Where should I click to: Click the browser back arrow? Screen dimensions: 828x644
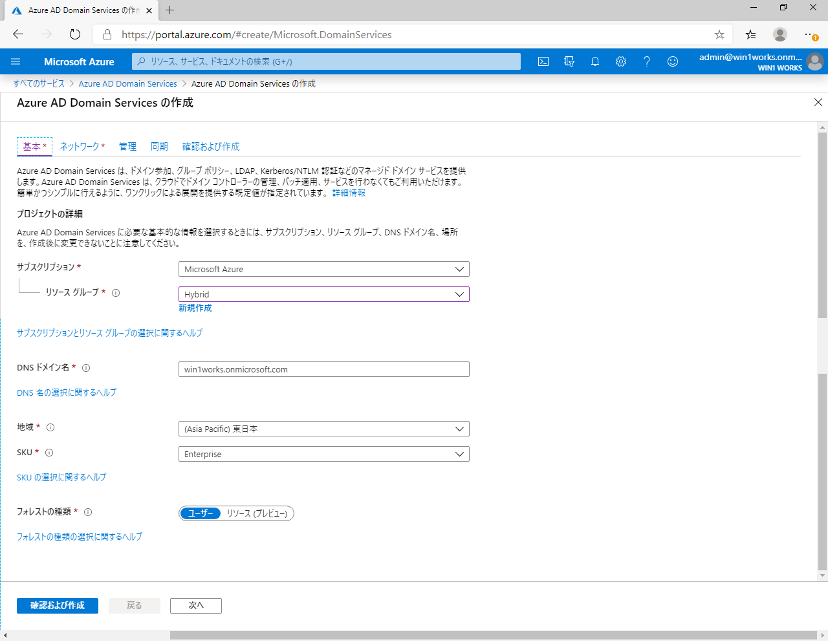click(x=18, y=34)
